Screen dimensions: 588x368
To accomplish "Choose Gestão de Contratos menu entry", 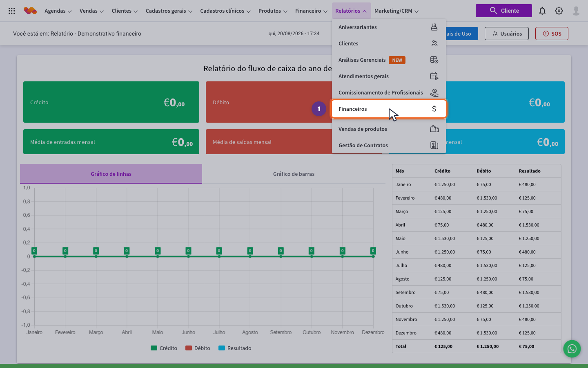I will pos(389,145).
